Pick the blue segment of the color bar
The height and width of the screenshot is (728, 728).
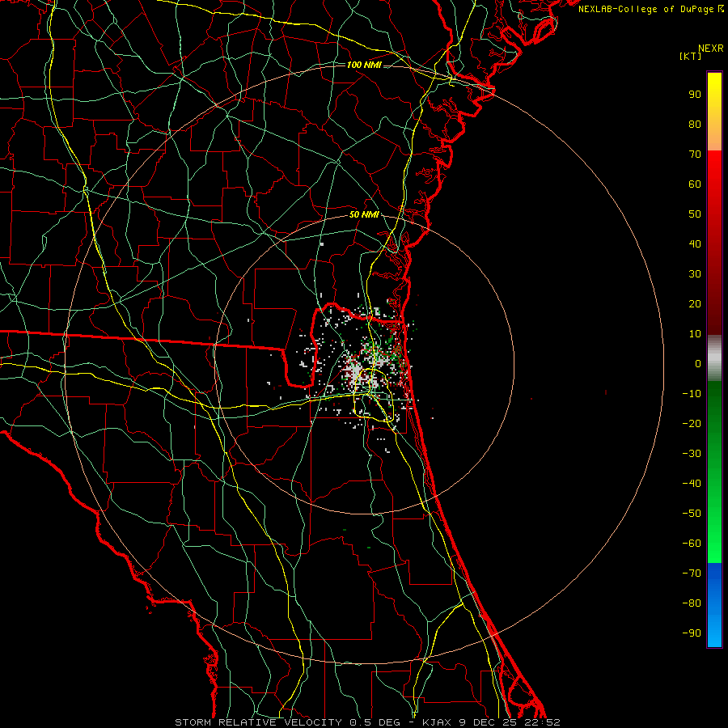coord(714,605)
